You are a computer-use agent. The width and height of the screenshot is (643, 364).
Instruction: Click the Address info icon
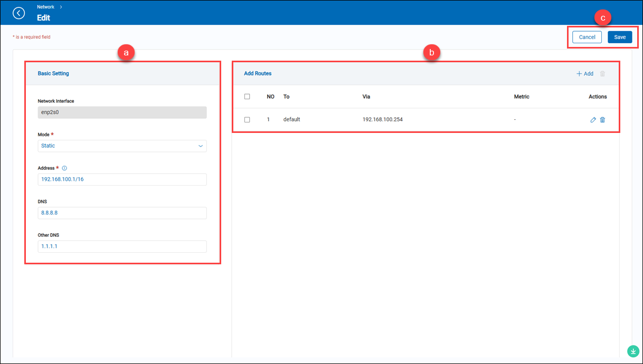tap(64, 168)
